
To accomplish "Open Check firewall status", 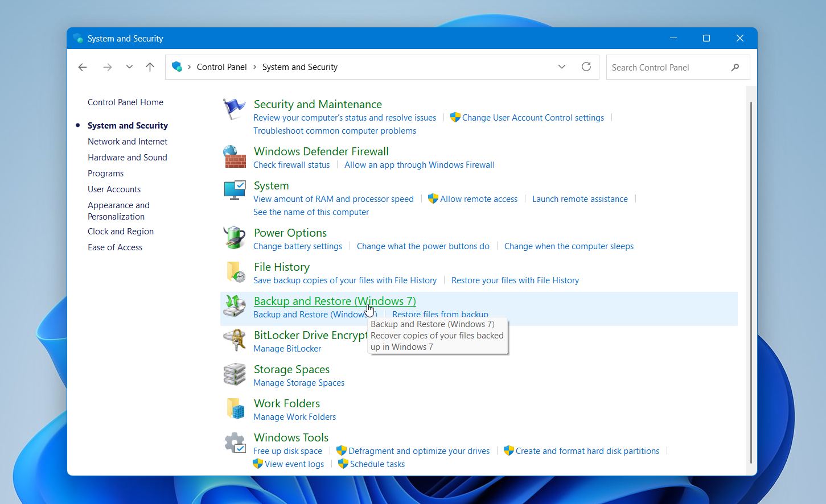I will (291, 165).
